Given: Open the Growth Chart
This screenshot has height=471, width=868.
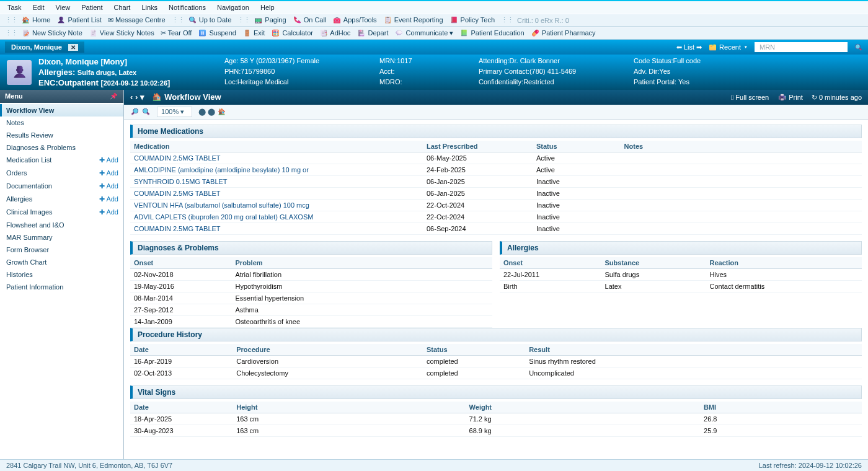Looking at the screenshot, I should click(62, 262).
